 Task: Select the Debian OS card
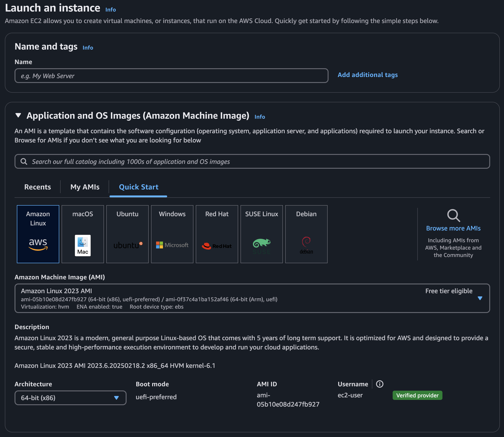(x=306, y=234)
